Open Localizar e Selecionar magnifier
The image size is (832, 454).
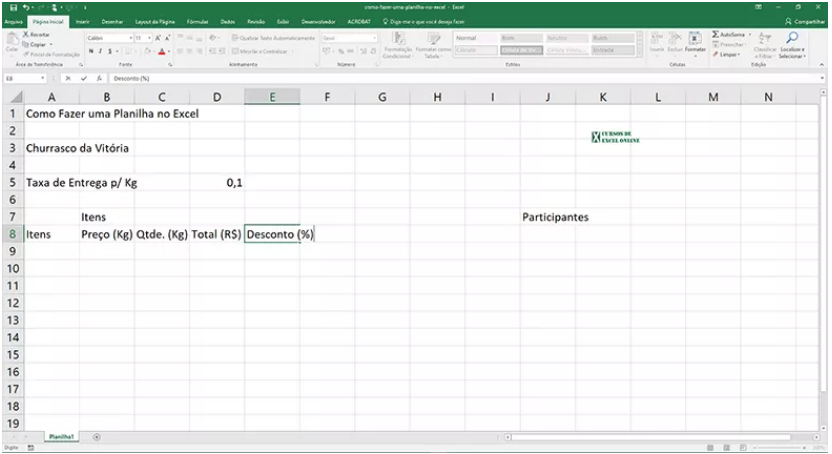(791, 38)
